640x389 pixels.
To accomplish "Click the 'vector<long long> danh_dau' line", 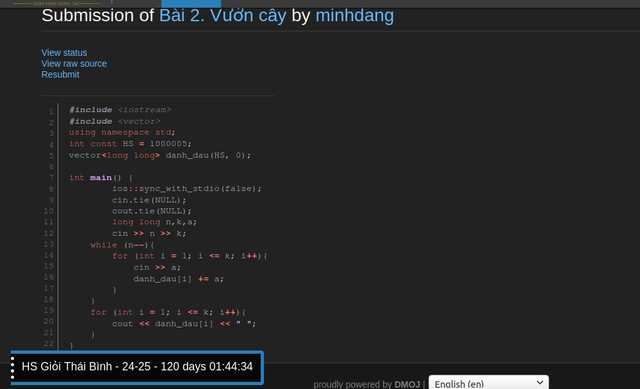I will pyautogui.click(x=160, y=155).
